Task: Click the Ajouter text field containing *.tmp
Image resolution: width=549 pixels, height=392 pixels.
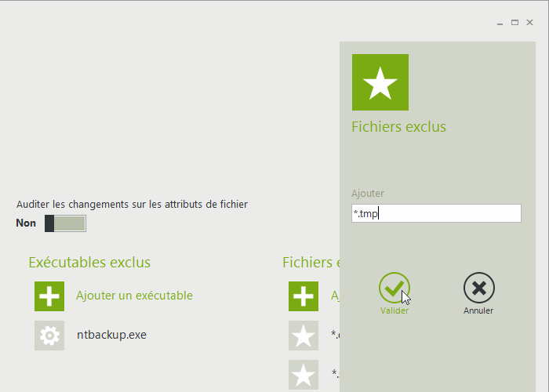Action: pos(436,213)
